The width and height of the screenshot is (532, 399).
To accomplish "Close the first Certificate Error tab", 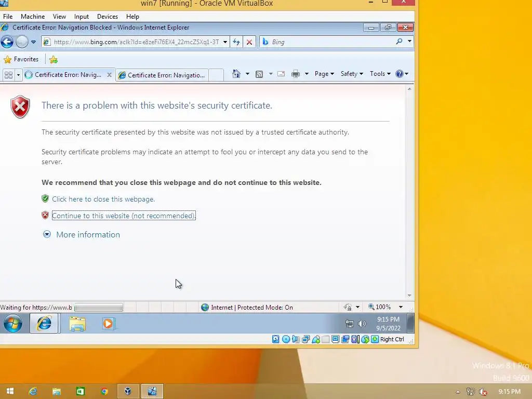I will click(109, 75).
